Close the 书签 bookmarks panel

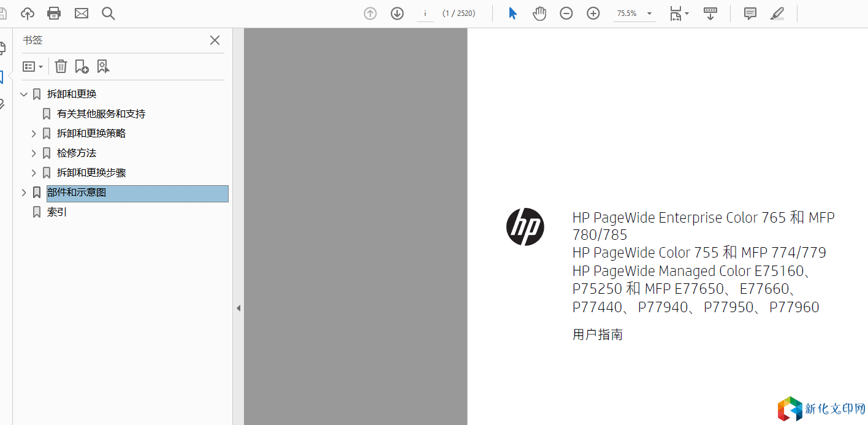coord(215,40)
